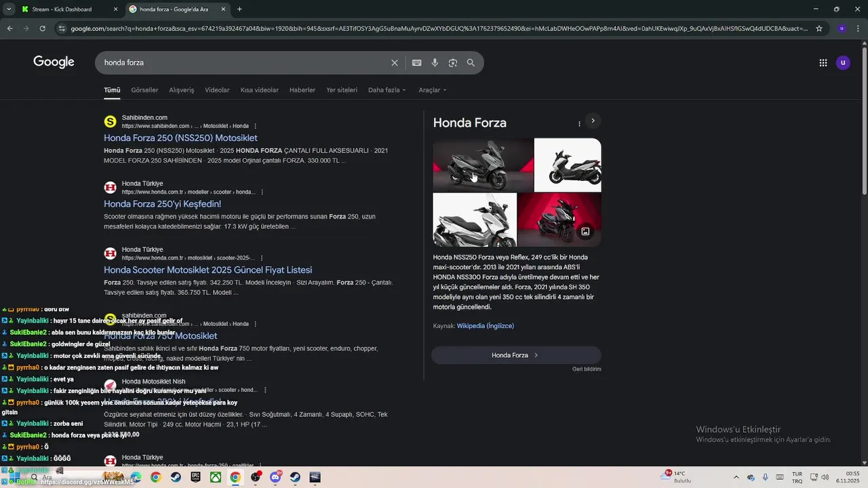Open the on-screen keyboard input tool
Viewport: 868px width, 488px height.
point(416,62)
